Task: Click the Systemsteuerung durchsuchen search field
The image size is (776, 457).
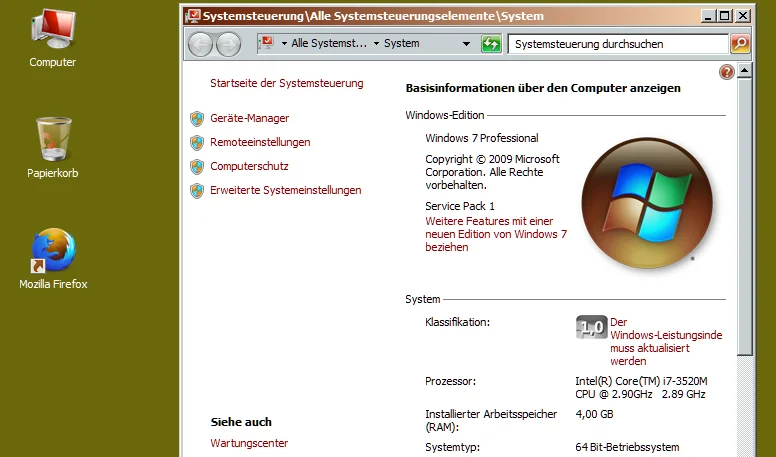Action: [618, 44]
